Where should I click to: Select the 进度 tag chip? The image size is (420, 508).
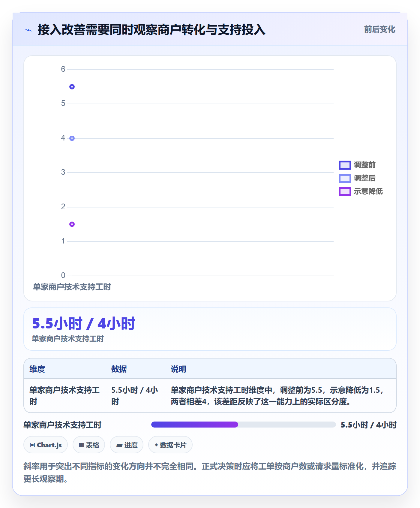click(127, 445)
